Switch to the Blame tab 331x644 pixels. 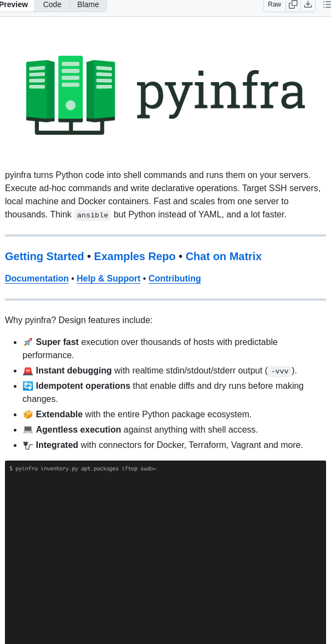(x=88, y=4)
